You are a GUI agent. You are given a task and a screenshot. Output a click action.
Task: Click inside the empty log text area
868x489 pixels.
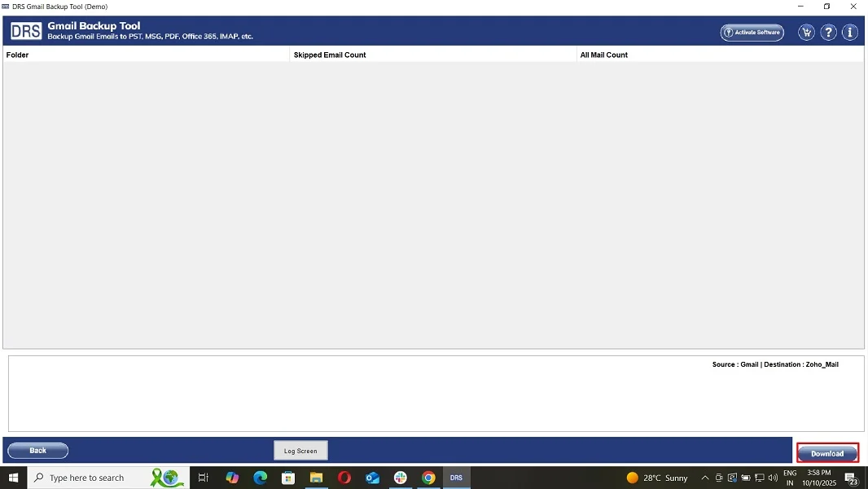tap(436, 394)
